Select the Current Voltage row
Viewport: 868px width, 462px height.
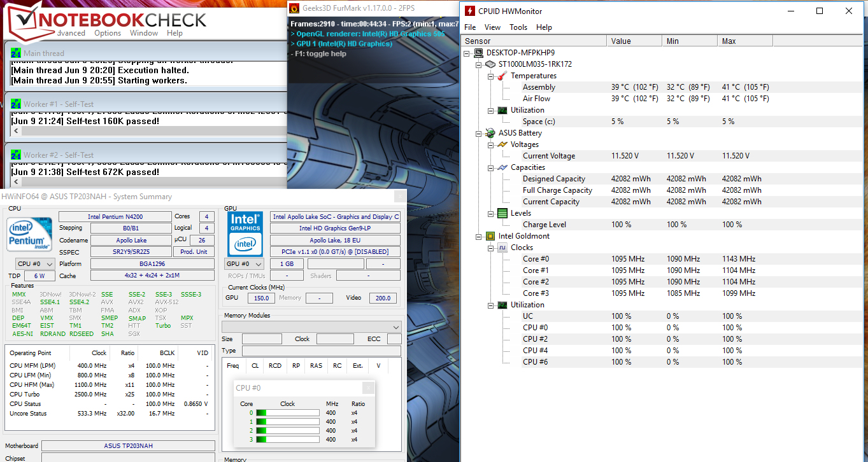click(662, 156)
